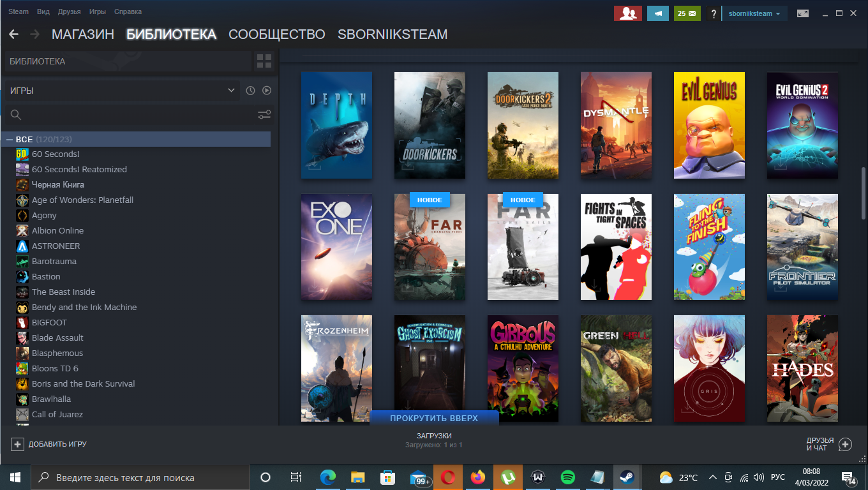The image size is (868, 490).
Task: Open the Друзья menu
Action: 70,11
